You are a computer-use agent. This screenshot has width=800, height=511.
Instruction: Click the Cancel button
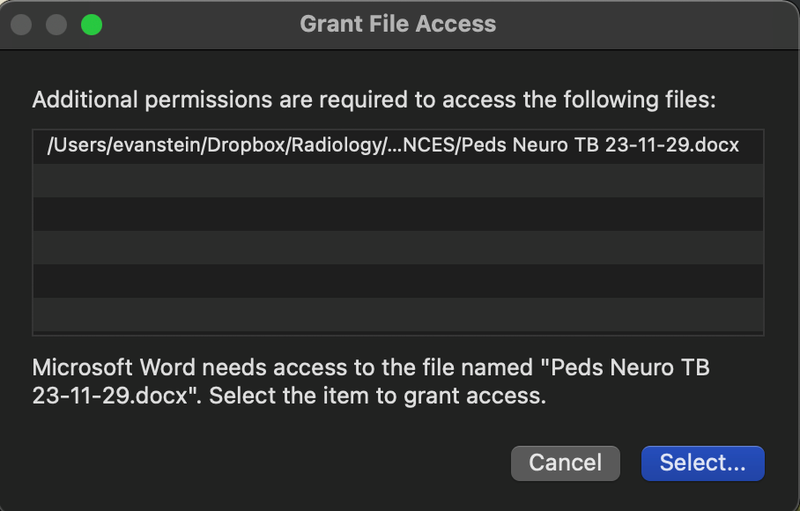coord(565,463)
